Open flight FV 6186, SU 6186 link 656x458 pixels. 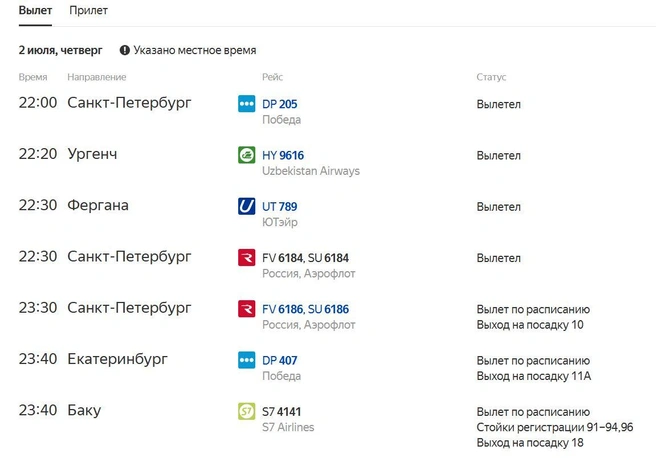pyautogui.click(x=305, y=309)
